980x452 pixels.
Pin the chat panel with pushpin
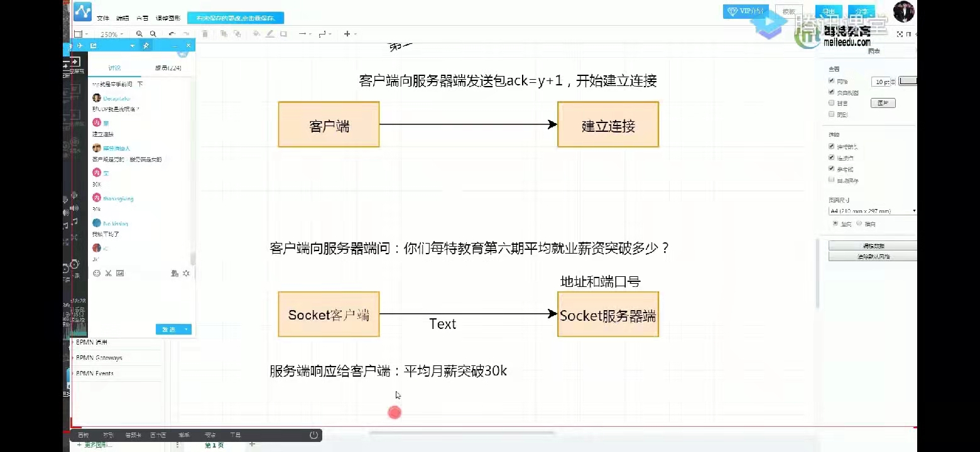click(x=146, y=46)
